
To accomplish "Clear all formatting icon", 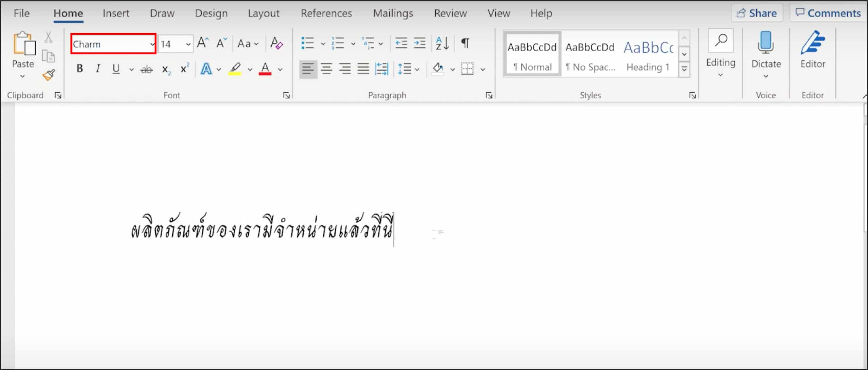I will 276,43.
